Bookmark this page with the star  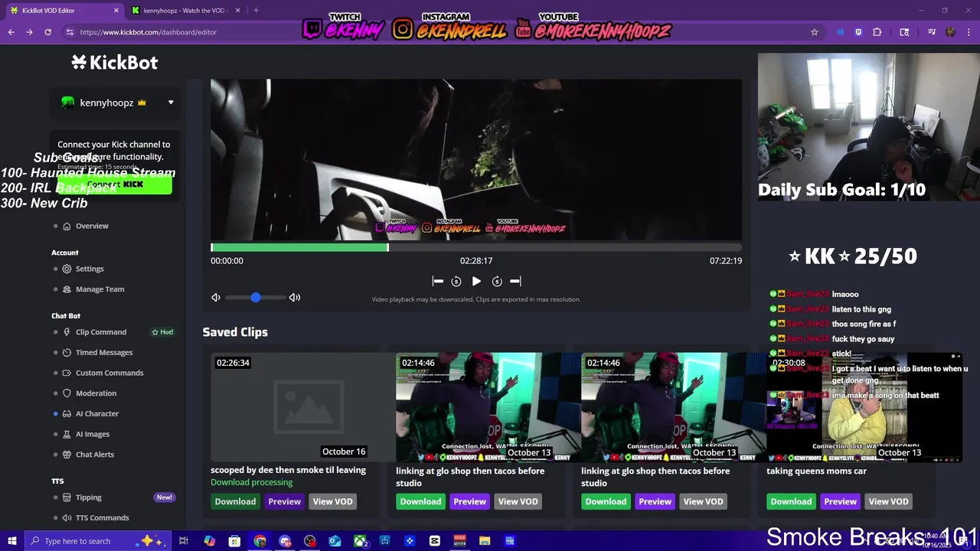(x=815, y=32)
